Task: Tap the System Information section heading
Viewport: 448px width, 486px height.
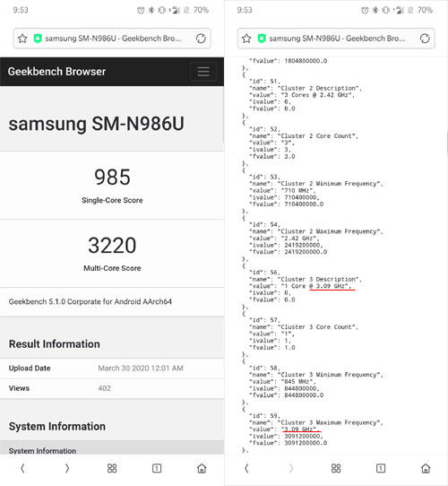Action: [x=57, y=427]
